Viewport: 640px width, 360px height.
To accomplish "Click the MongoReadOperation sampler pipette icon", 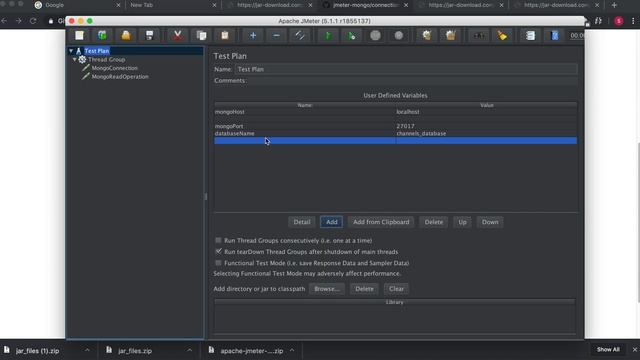I will coord(86,77).
